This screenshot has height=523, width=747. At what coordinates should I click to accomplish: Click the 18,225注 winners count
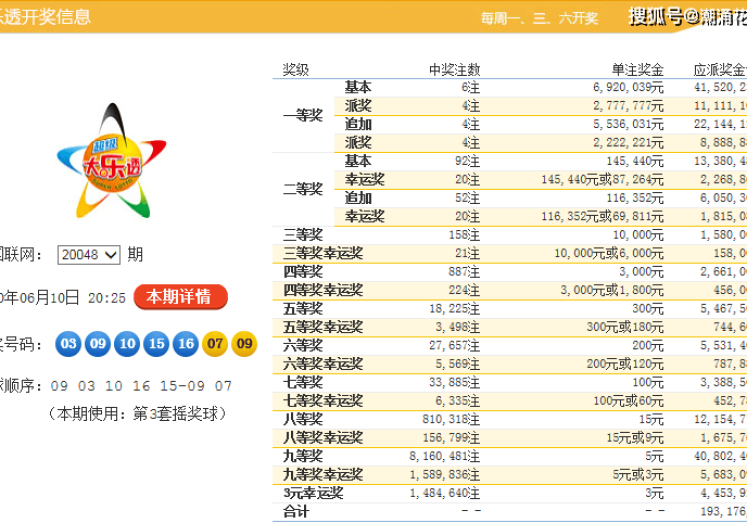click(x=454, y=309)
